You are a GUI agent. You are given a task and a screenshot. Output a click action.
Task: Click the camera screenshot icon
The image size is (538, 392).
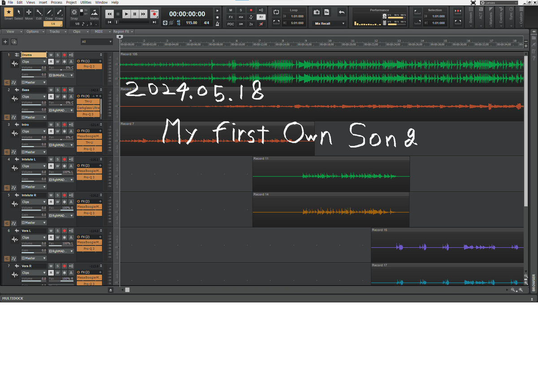coord(317,12)
